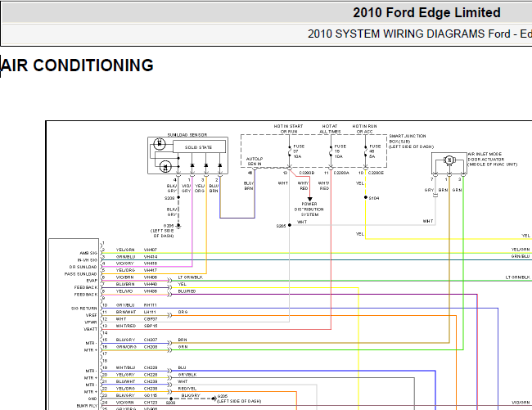Click the '2010 Ford Edge Limited' title
532x410 pixels.
pos(426,13)
